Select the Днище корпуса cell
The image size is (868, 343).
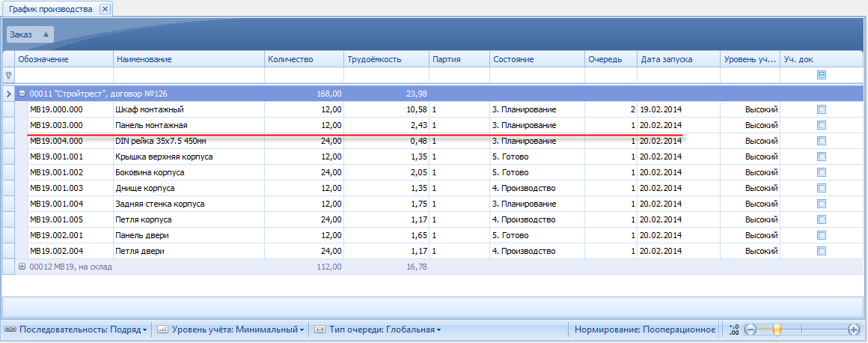point(189,188)
